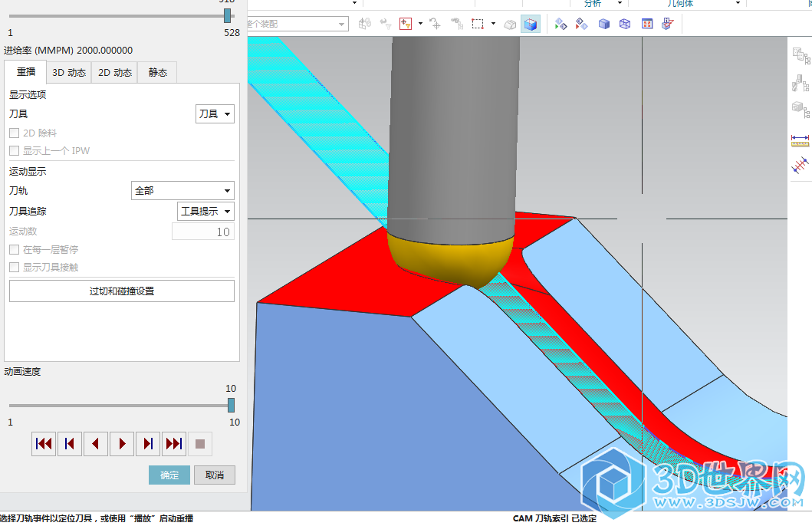Click the green-arrow generate tool path icon
This screenshot has width=812, height=526.
(x=561, y=24)
